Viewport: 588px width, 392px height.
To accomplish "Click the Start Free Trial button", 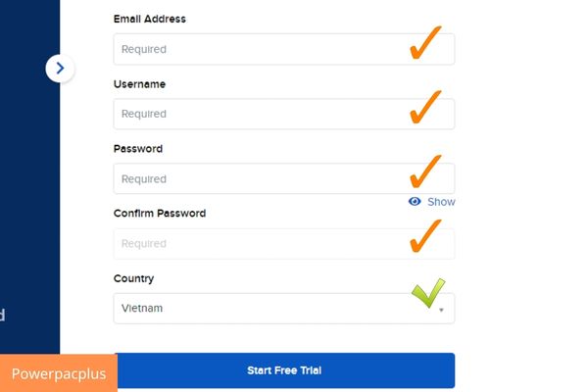I will 284,370.
